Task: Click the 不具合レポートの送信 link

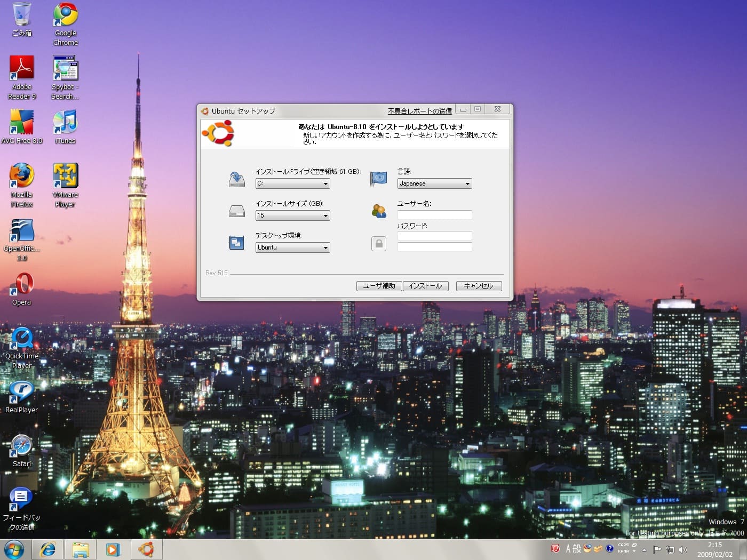Action: [419, 111]
